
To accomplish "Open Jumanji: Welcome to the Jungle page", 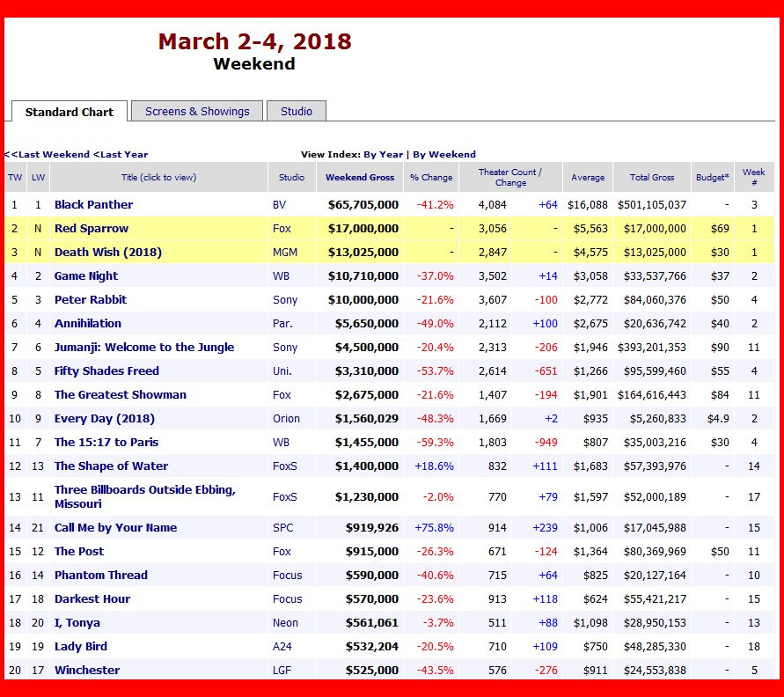I will click(x=144, y=347).
